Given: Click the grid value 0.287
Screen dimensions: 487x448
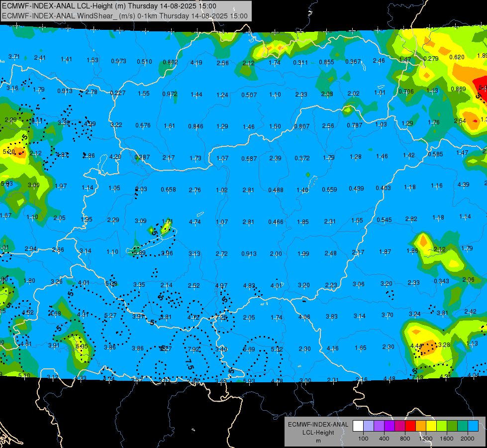Looking at the screenshot, I should (142, 157).
